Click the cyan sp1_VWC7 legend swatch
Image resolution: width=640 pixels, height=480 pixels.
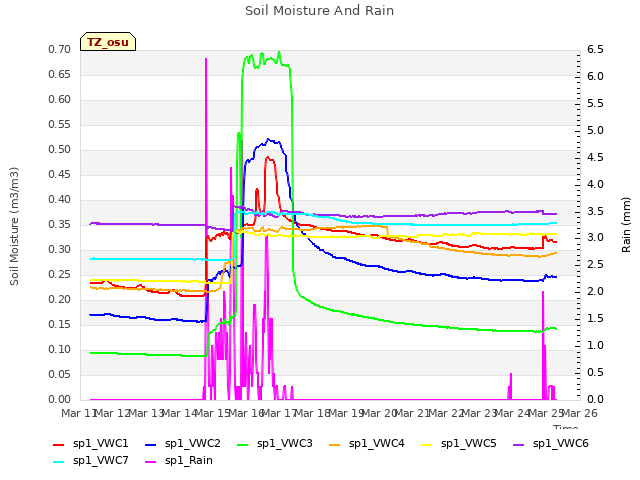click(x=59, y=462)
